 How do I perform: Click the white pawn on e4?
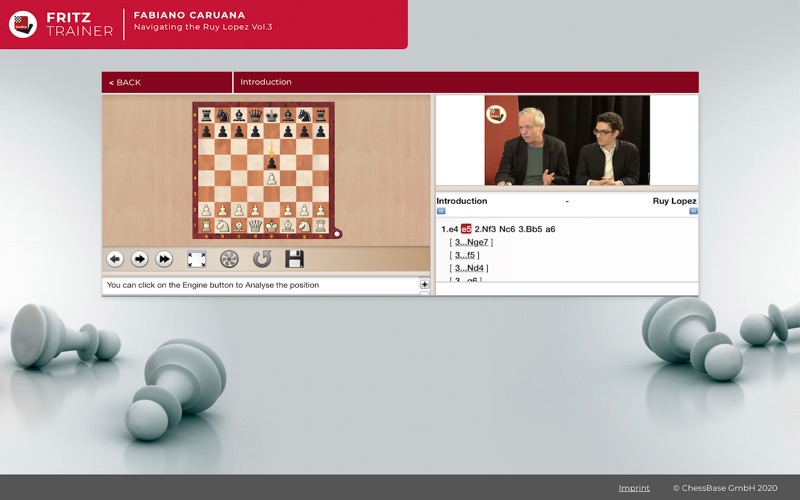[x=271, y=179]
